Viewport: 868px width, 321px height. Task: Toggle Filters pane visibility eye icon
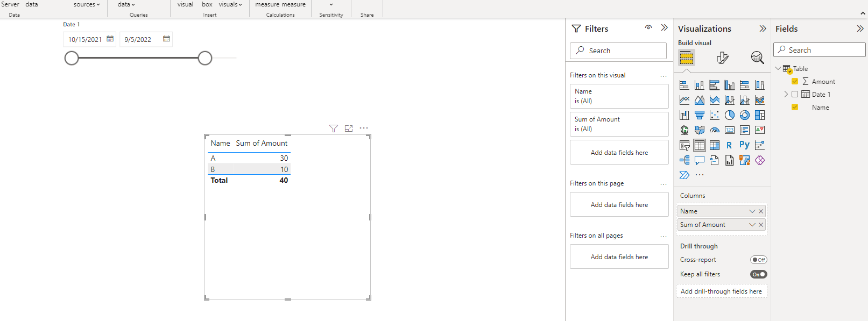click(648, 27)
